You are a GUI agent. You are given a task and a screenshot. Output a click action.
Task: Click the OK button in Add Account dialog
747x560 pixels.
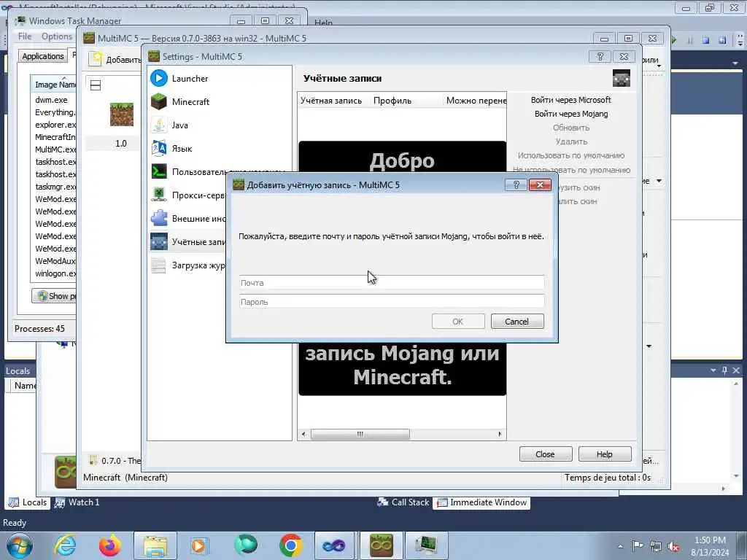tap(458, 322)
